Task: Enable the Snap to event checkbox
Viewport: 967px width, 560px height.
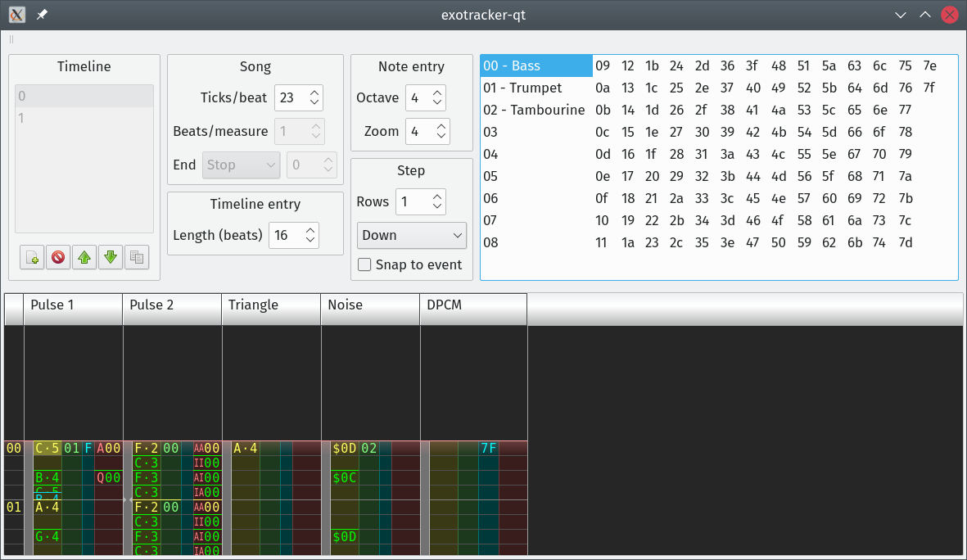Action: pos(365,265)
